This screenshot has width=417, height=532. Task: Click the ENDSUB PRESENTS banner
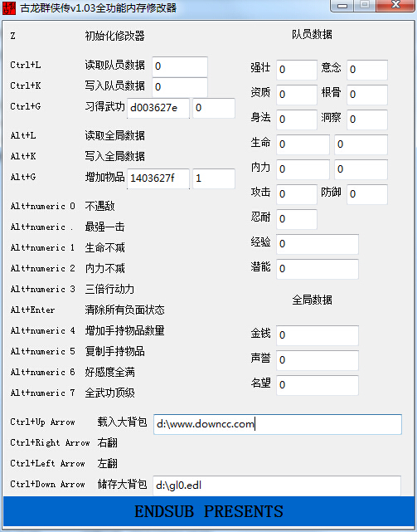point(209,511)
